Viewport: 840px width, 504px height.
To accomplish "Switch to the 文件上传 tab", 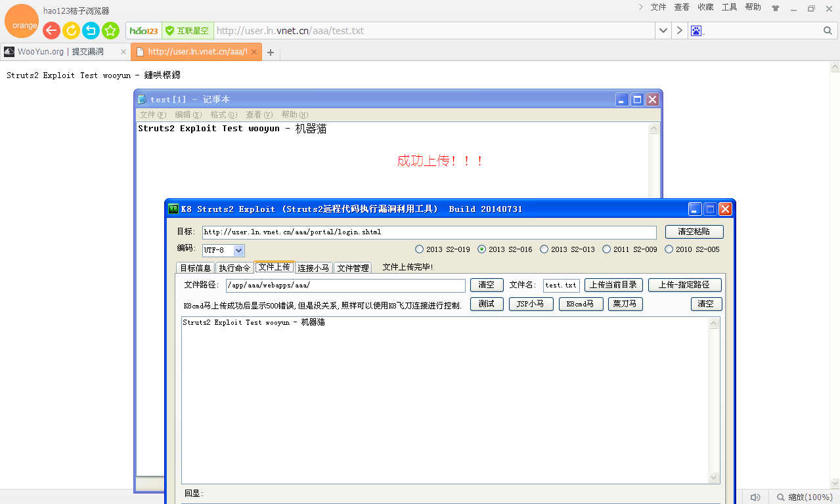I will (x=275, y=267).
